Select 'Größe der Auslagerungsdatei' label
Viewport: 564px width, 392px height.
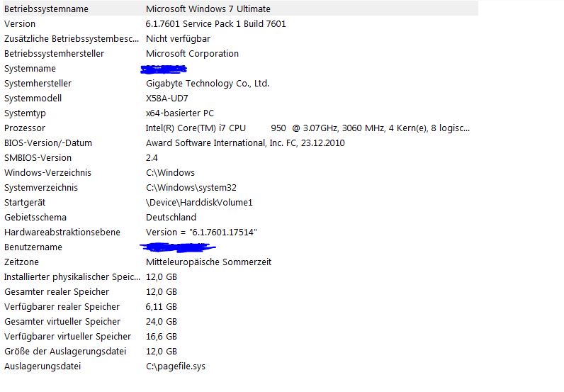(x=65, y=352)
